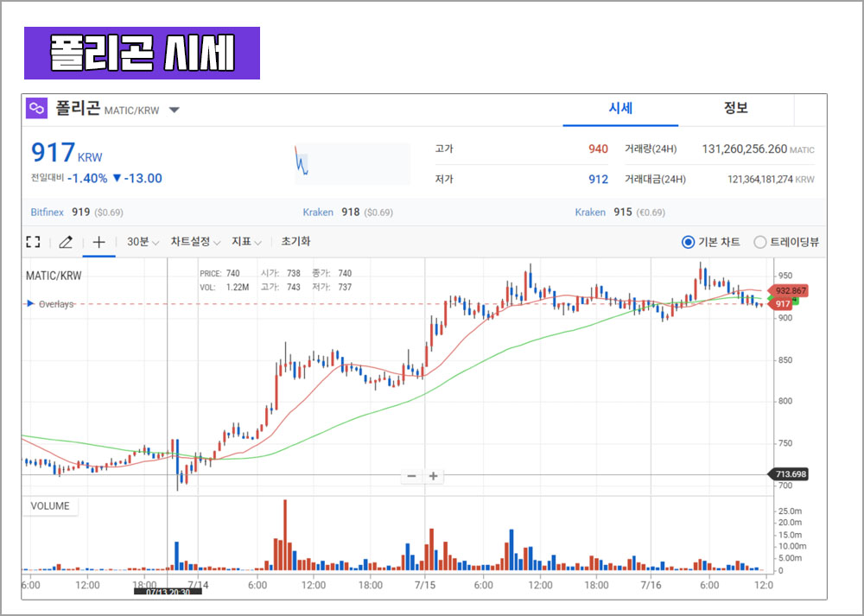
Task: Click the mini sparkline price thumbnail
Action: [353, 163]
